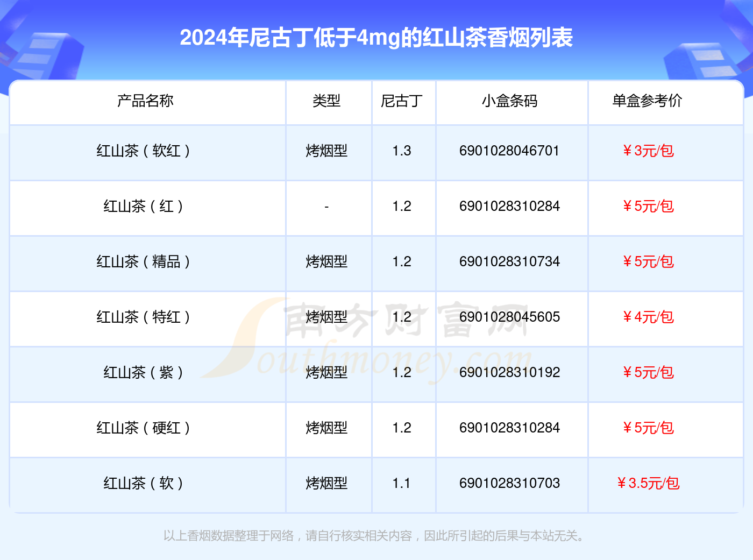Click nicotine value 1.3
The image size is (753, 560).
(x=402, y=151)
